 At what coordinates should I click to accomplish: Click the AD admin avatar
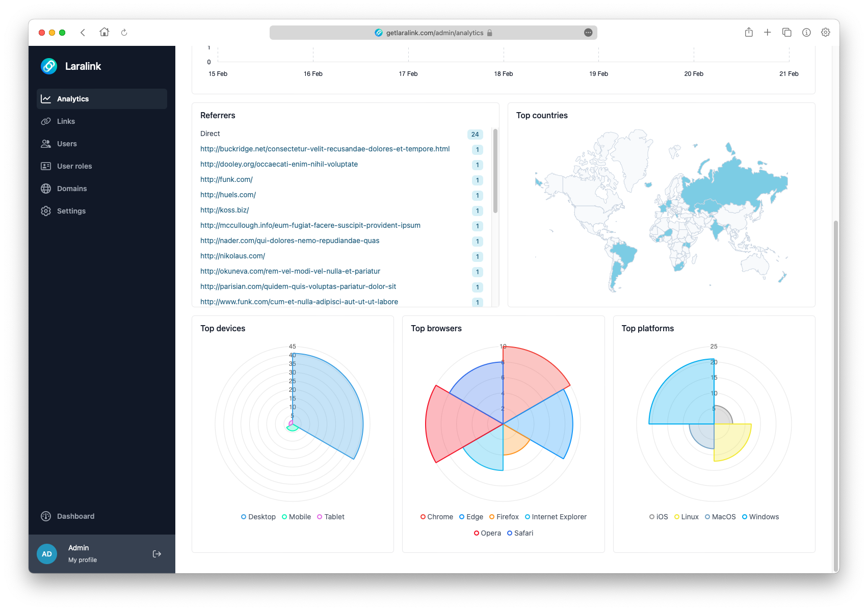pos(46,553)
